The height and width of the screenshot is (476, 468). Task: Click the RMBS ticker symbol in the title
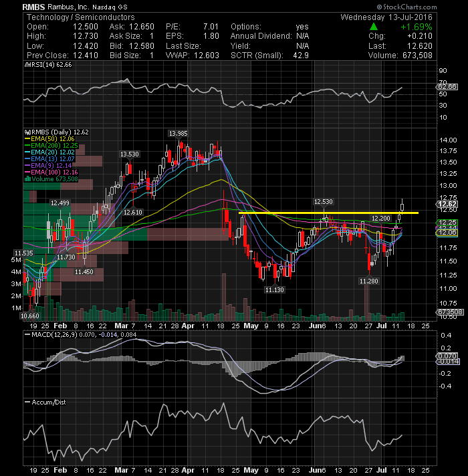pyautogui.click(x=33, y=7)
